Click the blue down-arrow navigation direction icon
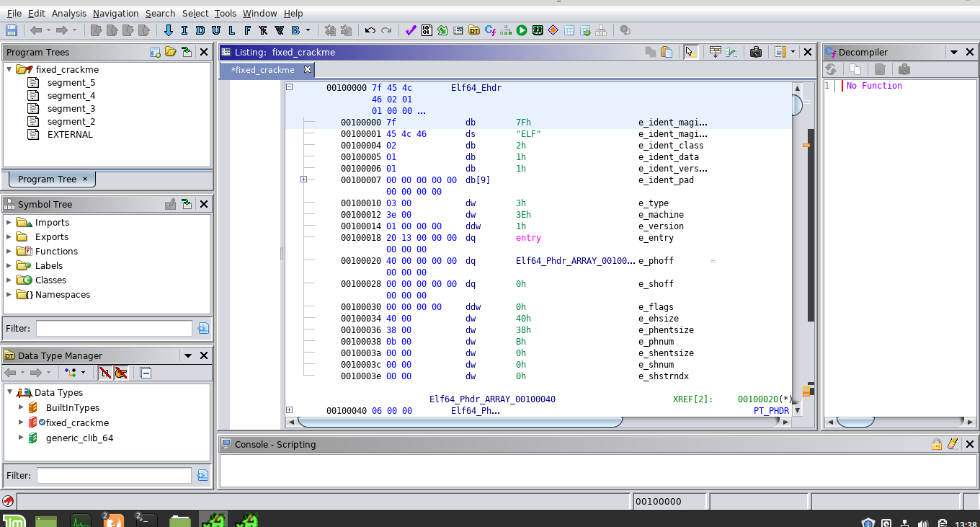Screen dimensions: 980x527 click(x=169, y=30)
